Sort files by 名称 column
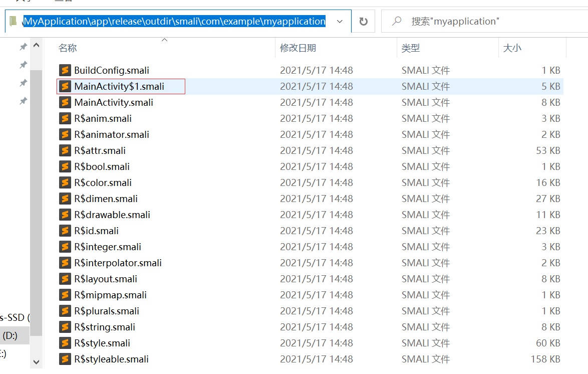The image size is (588, 374). point(68,48)
